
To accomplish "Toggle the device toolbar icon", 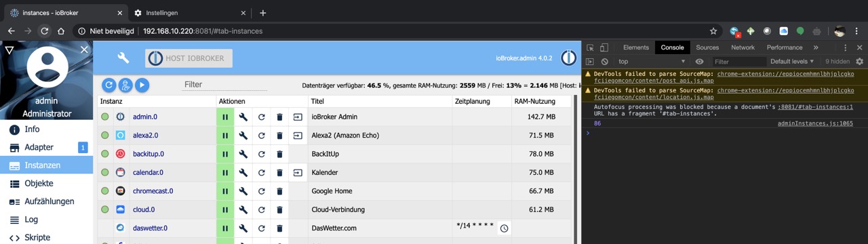I will click(604, 47).
